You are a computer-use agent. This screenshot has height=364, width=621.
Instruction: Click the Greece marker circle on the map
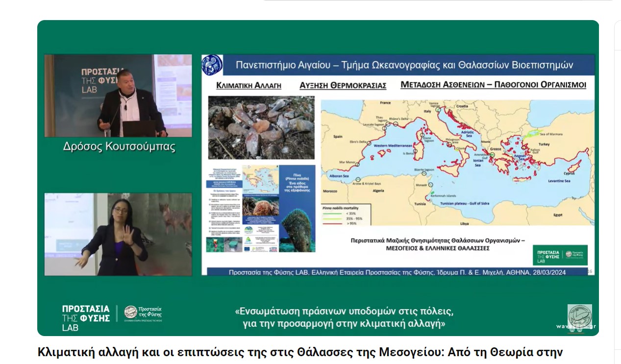coord(493,154)
